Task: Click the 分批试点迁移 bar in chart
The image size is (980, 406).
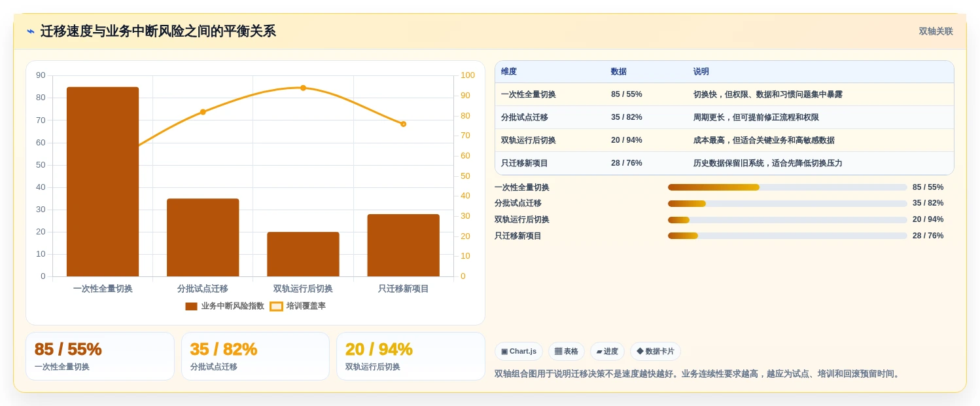Action: pos(203,238)
